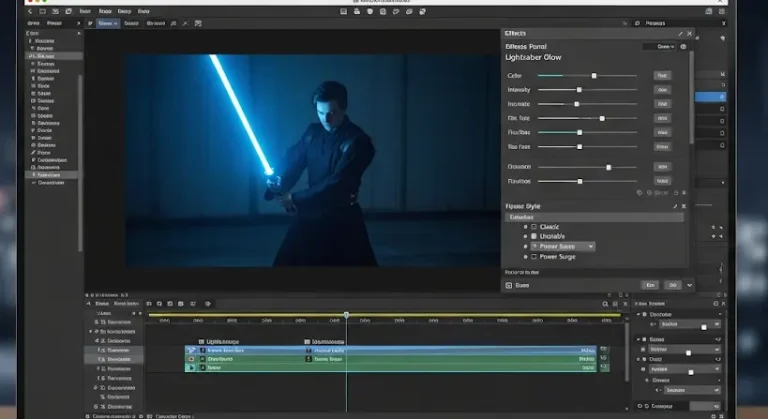Open the timeline search magnifier
This screenshot has width=768, height=419.
[x=605, y=304]
